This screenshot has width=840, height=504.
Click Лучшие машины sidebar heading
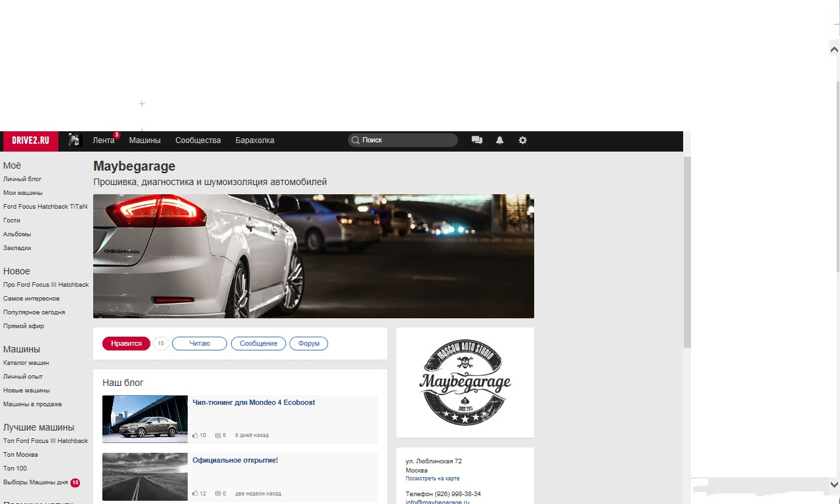click(39, 427)
